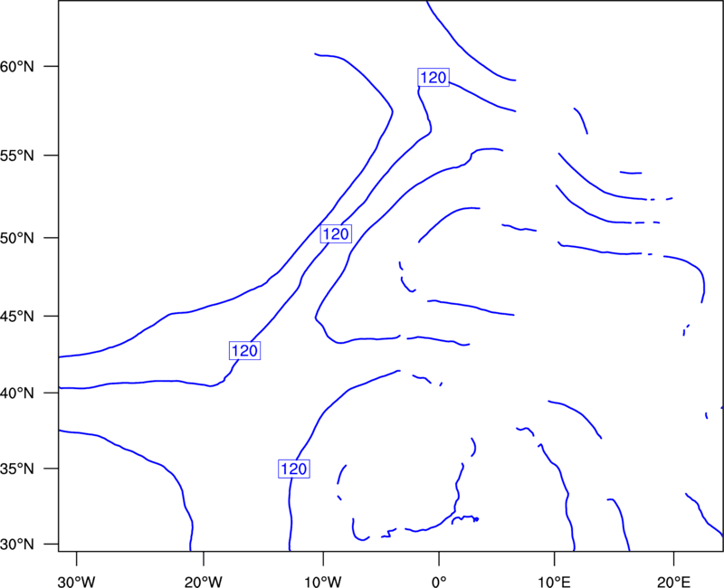
Task: Click the 40°N latitude label
Action: tap(17, 394)
